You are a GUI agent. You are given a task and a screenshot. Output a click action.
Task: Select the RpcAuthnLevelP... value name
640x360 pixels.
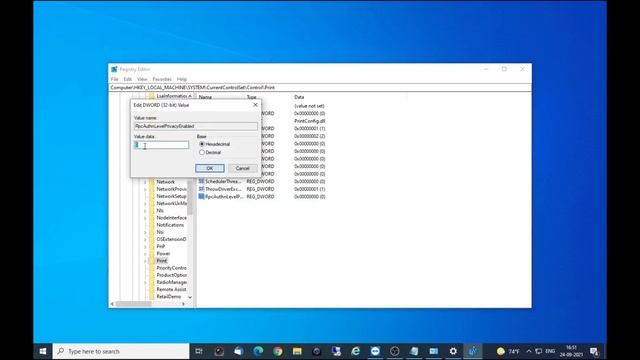[224, 196]
